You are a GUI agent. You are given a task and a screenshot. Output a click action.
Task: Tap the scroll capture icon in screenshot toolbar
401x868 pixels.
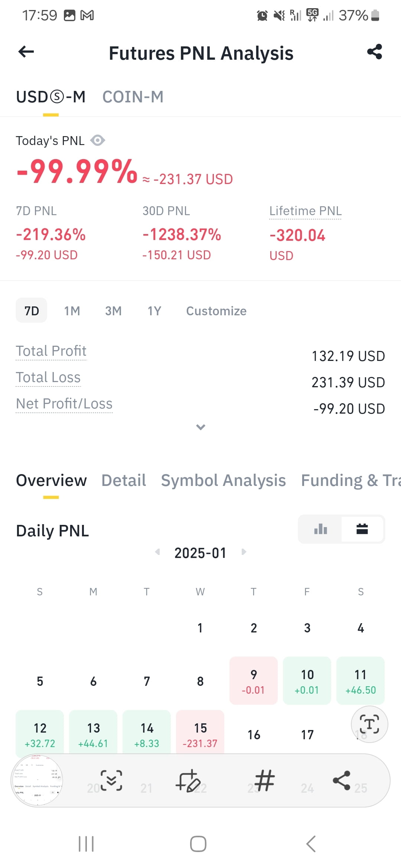click(111, 780)
